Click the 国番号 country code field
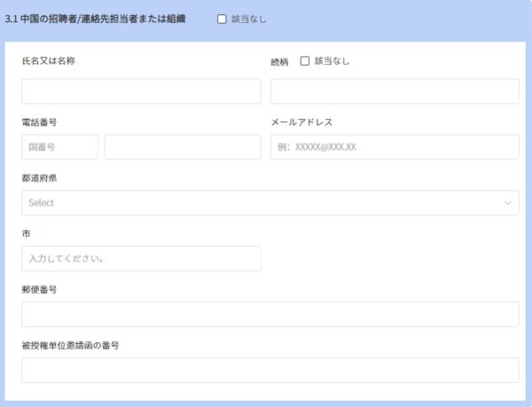 (59, 147)
